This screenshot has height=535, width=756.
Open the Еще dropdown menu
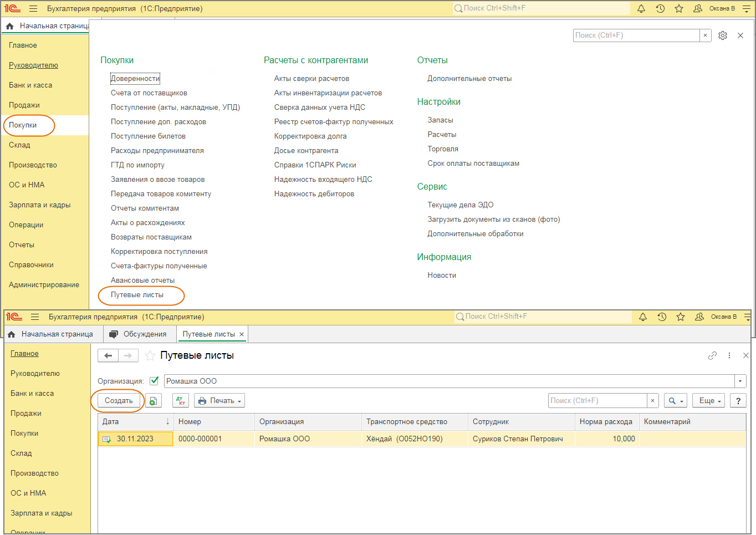coord(710,401)
